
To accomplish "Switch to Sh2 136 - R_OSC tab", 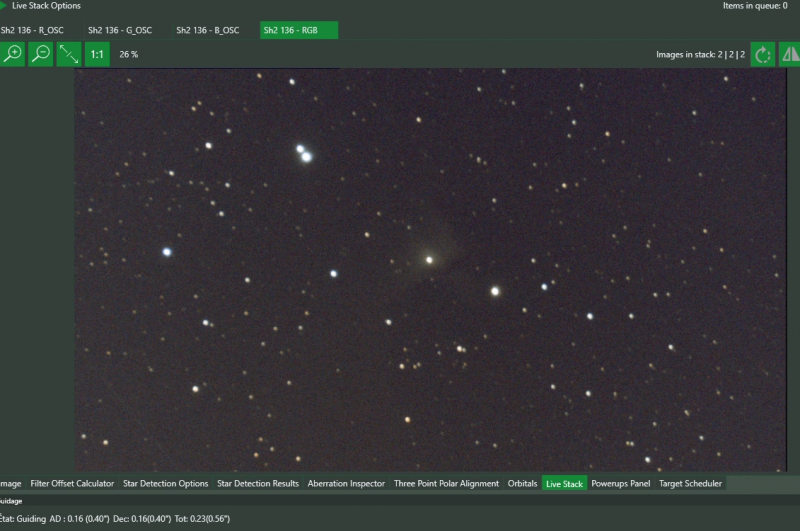I will click(32, 30).
